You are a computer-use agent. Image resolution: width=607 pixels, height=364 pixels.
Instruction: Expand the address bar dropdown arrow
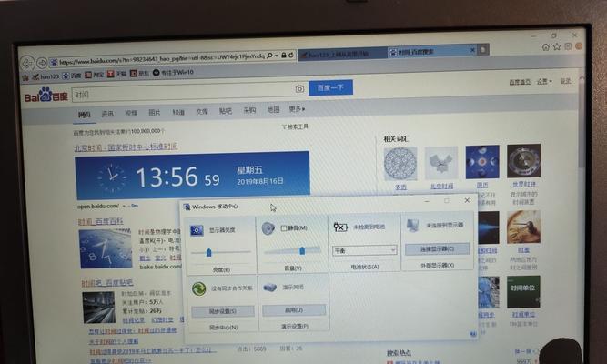277,56
